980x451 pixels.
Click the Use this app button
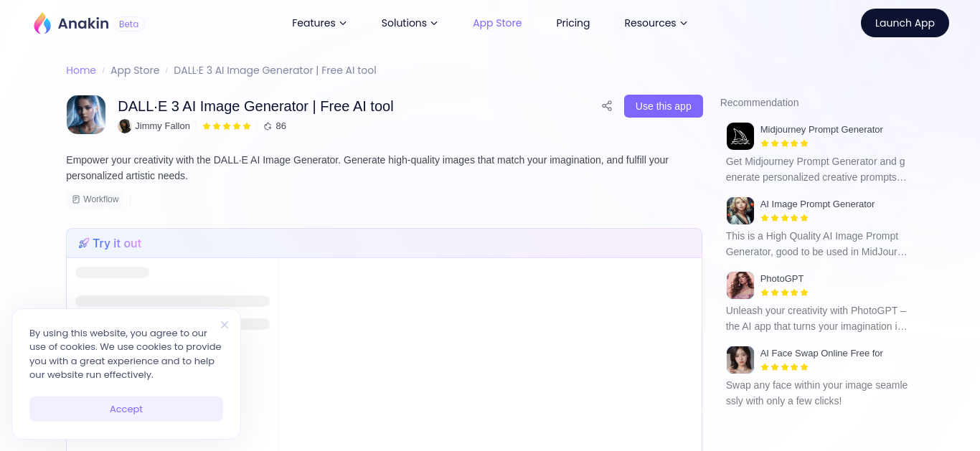(664, 106)
